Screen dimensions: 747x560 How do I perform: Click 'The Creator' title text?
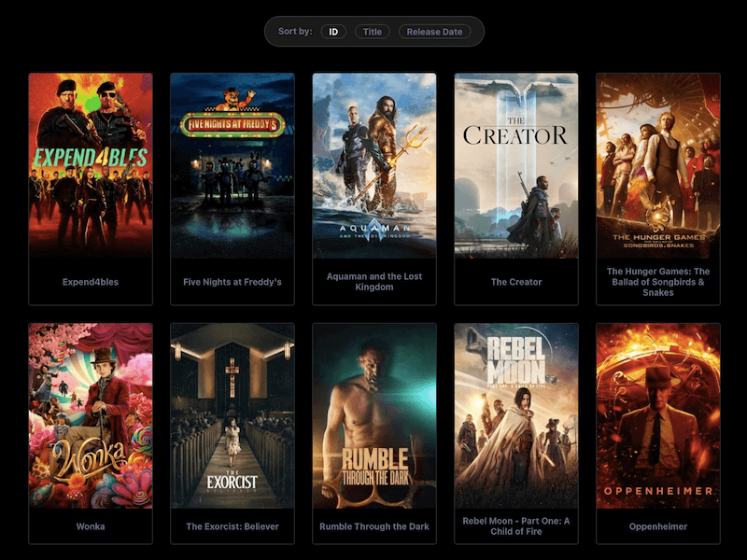point(516,282)
